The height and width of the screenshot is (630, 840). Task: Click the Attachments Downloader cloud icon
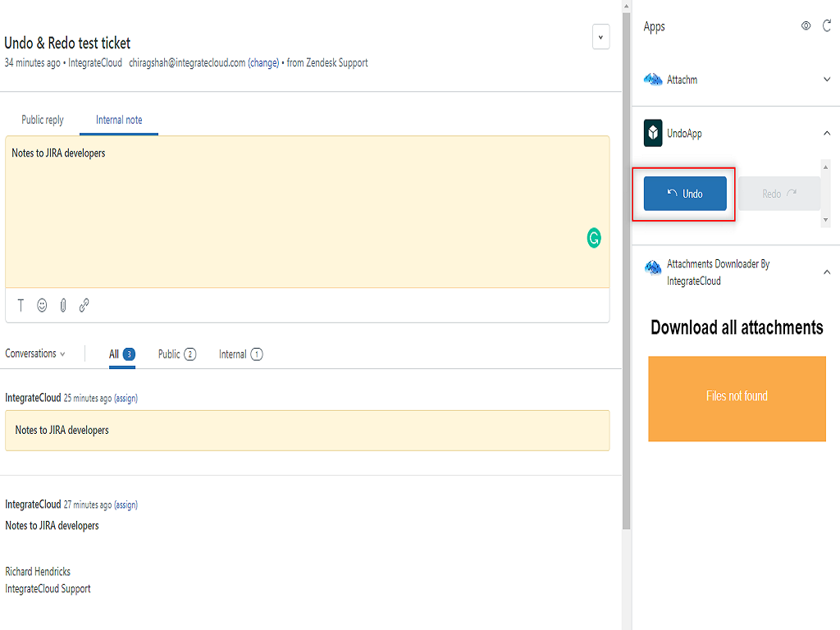tap(653, 267)
